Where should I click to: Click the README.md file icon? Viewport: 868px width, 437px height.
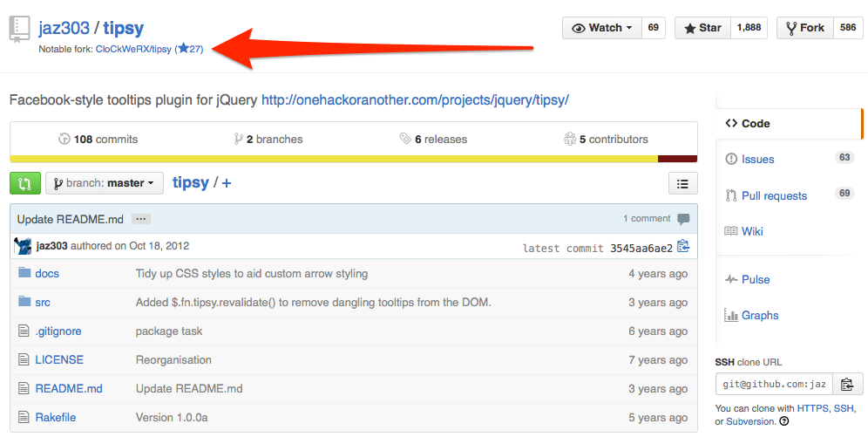pos(24,388)
